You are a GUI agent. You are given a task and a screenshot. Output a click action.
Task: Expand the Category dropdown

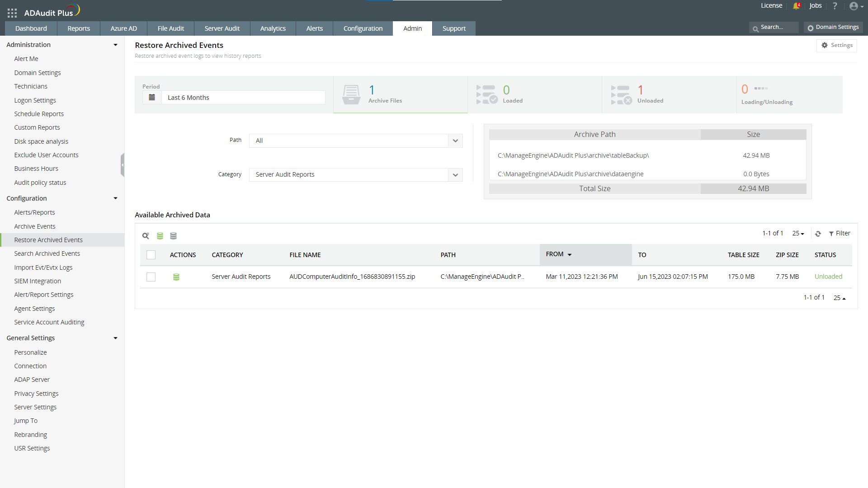pos(455,175)
